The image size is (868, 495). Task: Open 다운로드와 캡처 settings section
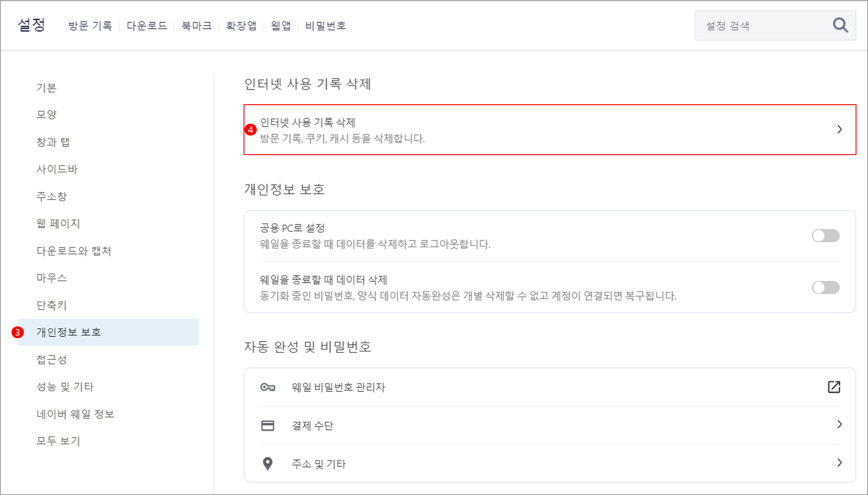coord(74,251)
